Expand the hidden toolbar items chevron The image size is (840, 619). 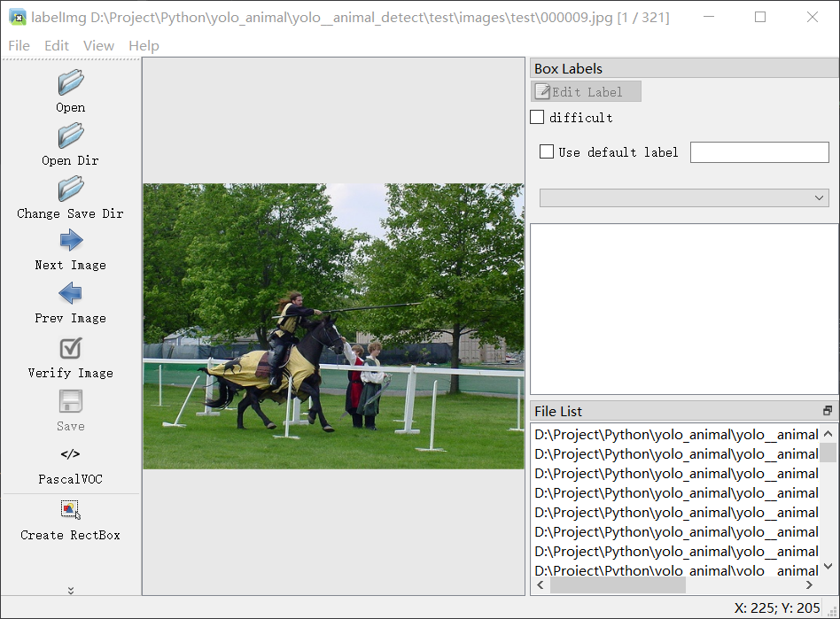pyautogui.click(x=71, y=590)
